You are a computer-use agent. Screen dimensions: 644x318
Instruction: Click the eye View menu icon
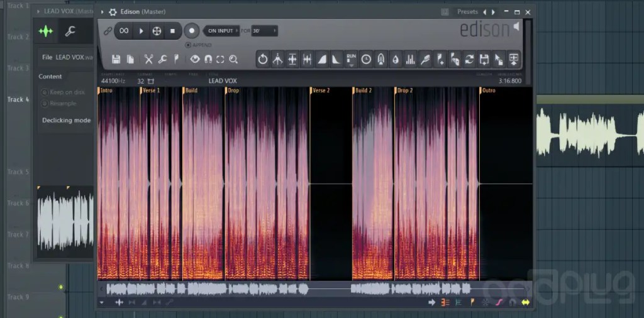tap(195, 60)
